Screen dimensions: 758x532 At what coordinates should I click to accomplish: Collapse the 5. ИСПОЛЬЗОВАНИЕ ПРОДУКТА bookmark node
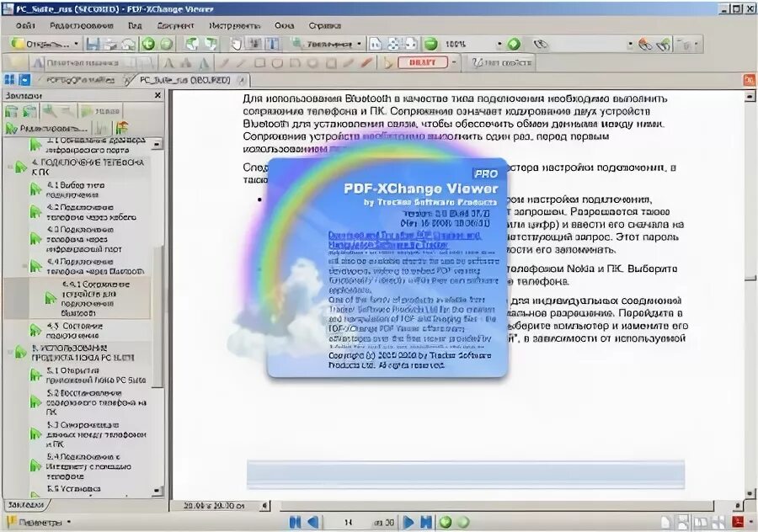(x=9, y=352)
